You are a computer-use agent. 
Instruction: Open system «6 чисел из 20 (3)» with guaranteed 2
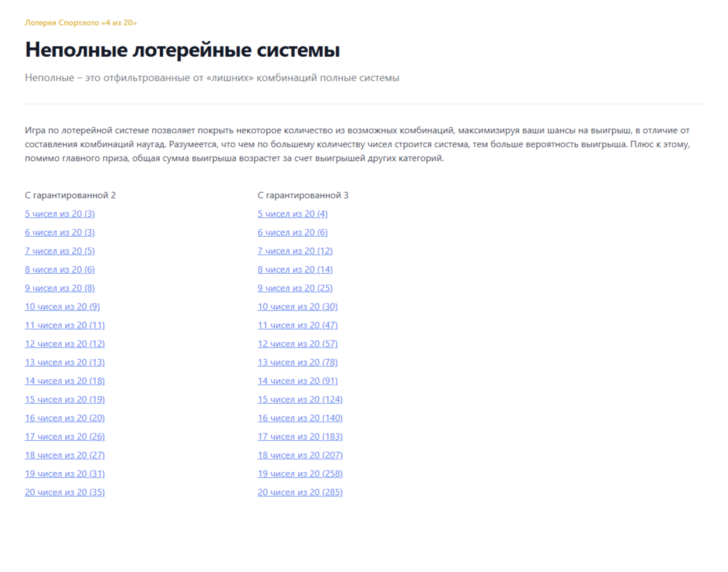(x=60, y=232)
